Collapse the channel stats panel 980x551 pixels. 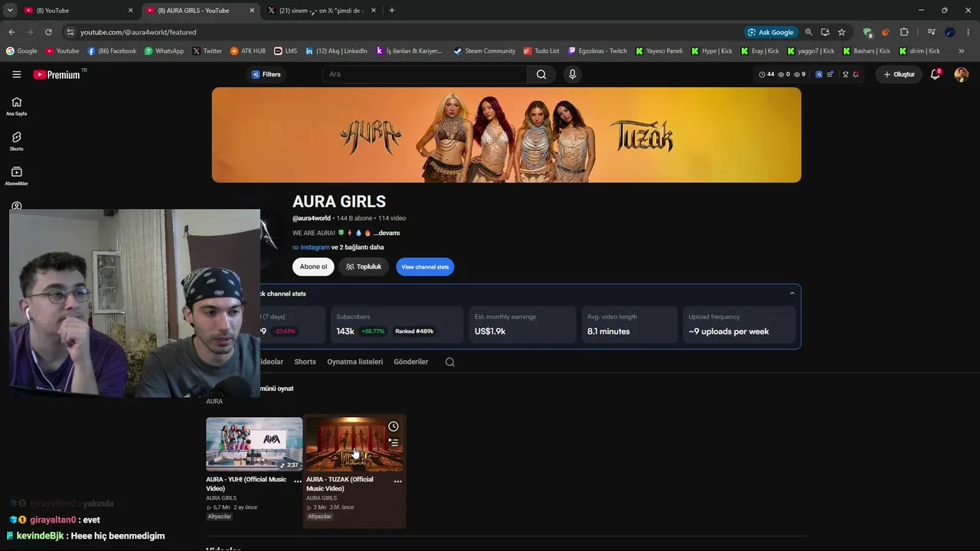pyautogui.click(x=792, y=293)
